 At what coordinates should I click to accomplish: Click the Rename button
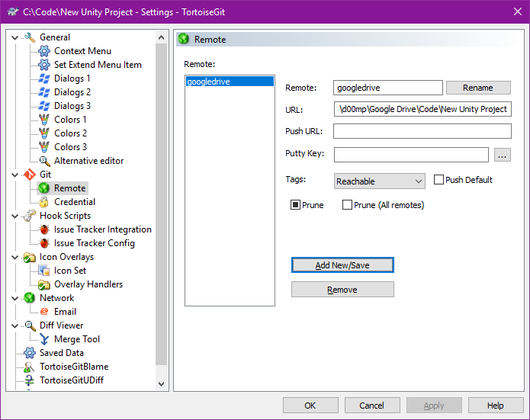pyautogui.click(x=478, y=88)
